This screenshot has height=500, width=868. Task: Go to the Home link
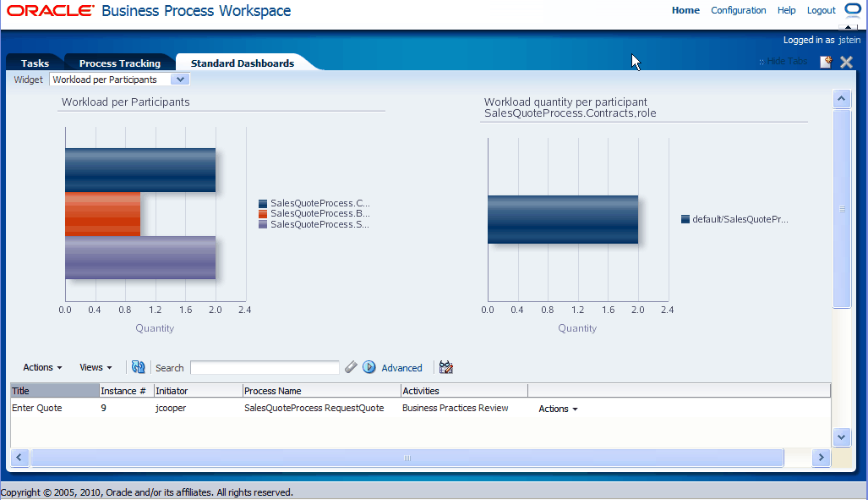686,10
